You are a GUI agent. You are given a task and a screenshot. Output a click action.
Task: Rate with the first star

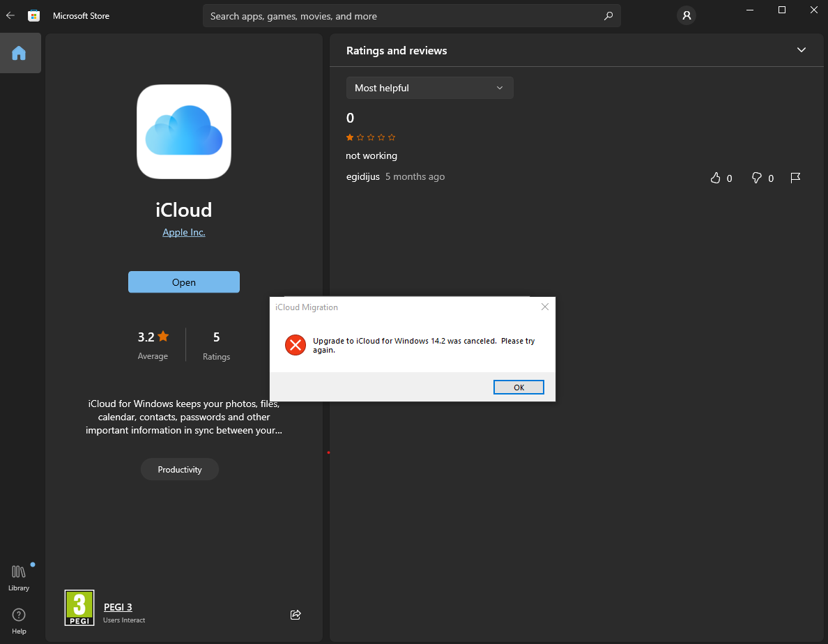[349, 137]
